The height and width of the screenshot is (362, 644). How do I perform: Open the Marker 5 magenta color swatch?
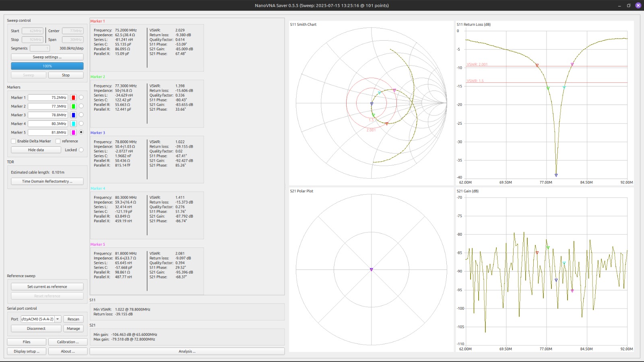(73, 132)
